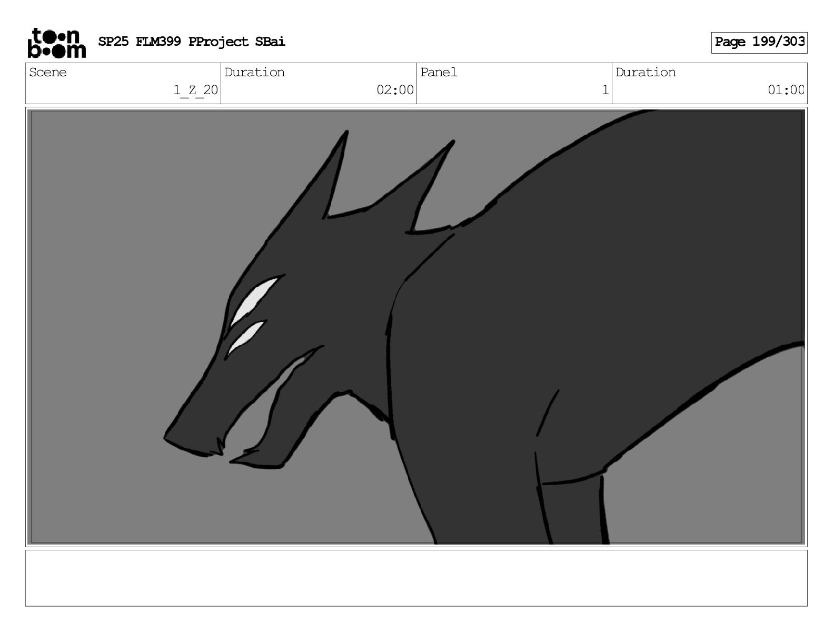This screenshot has width=834, height=644.
Task: Click the Toon Boom logo
Action: [x=56, y=43]
